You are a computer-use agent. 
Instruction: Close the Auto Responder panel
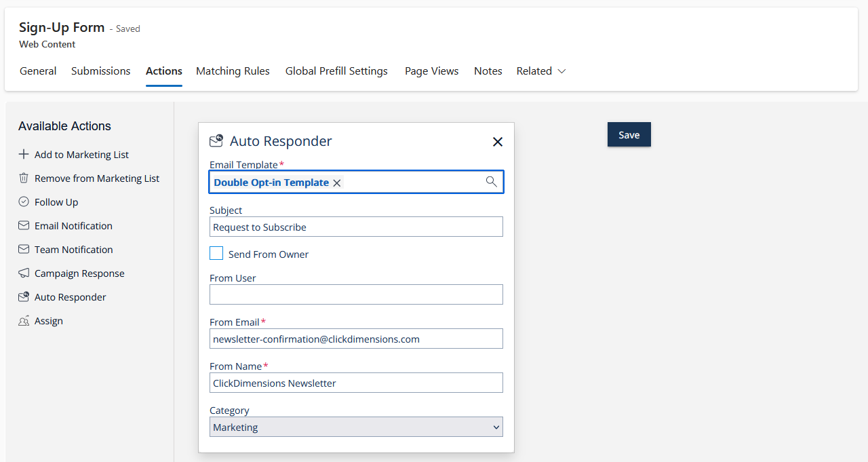pyautogui.click(x=498, y=141)
